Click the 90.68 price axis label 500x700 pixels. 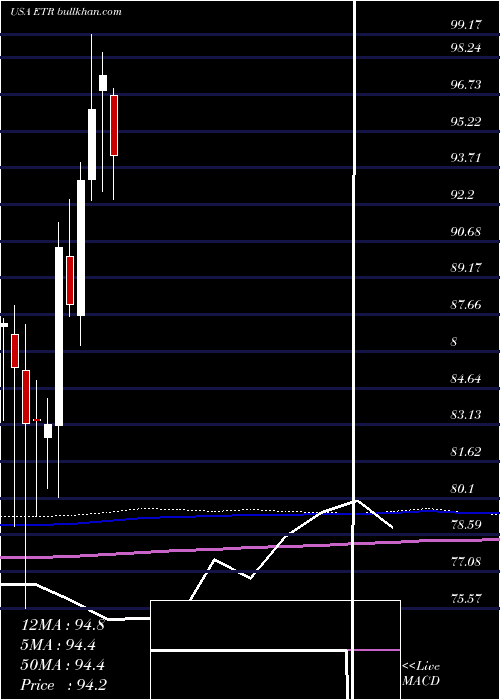(x=466, y=232)
